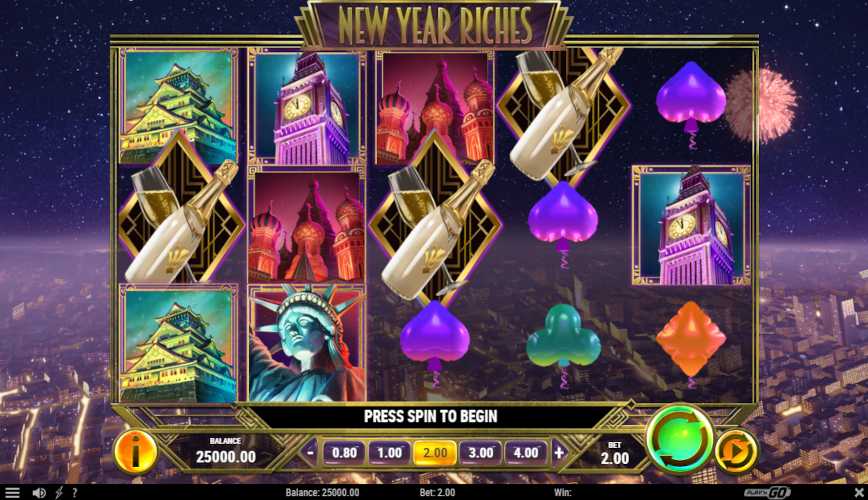
Task: Select the 3.00 bet level
Action: point(480,453)
